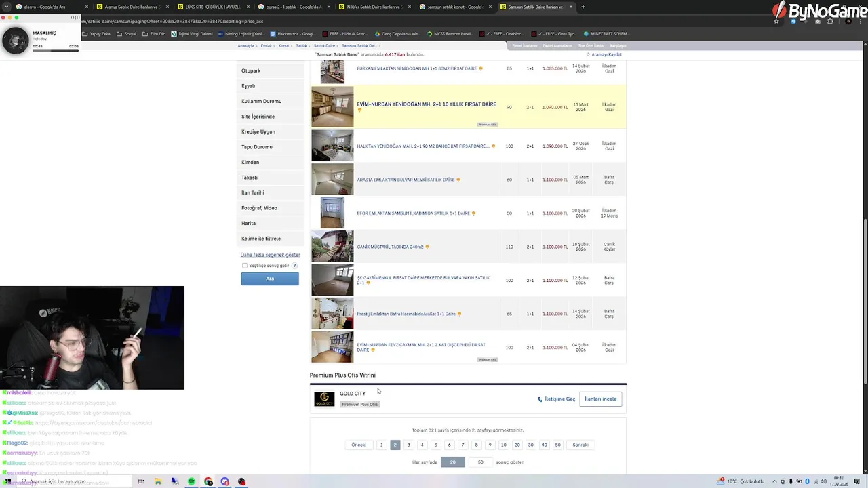Screen dimensions: 868x488
Task: Open the Sosyal bookmarks folder
Action: [127, 33]
